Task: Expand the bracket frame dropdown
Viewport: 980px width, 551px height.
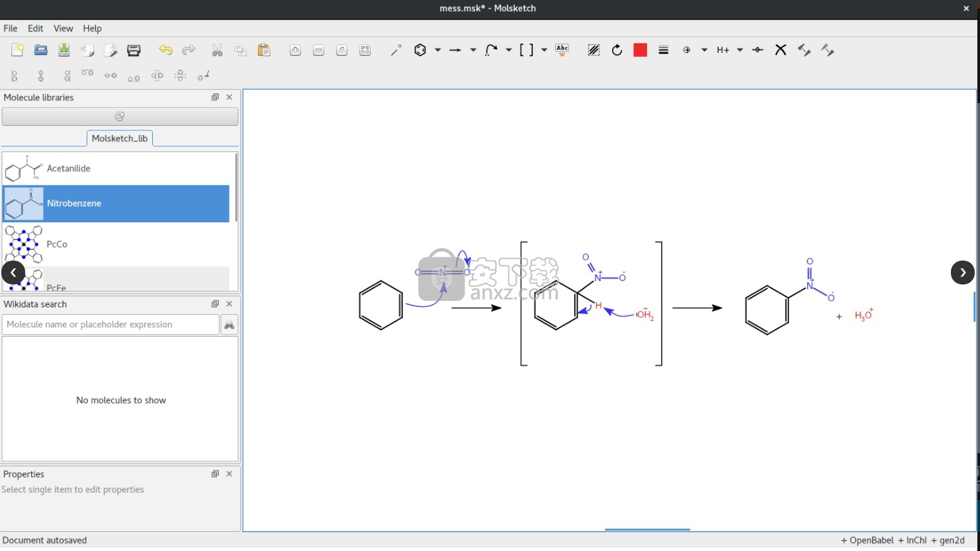Action: (545, 50)
